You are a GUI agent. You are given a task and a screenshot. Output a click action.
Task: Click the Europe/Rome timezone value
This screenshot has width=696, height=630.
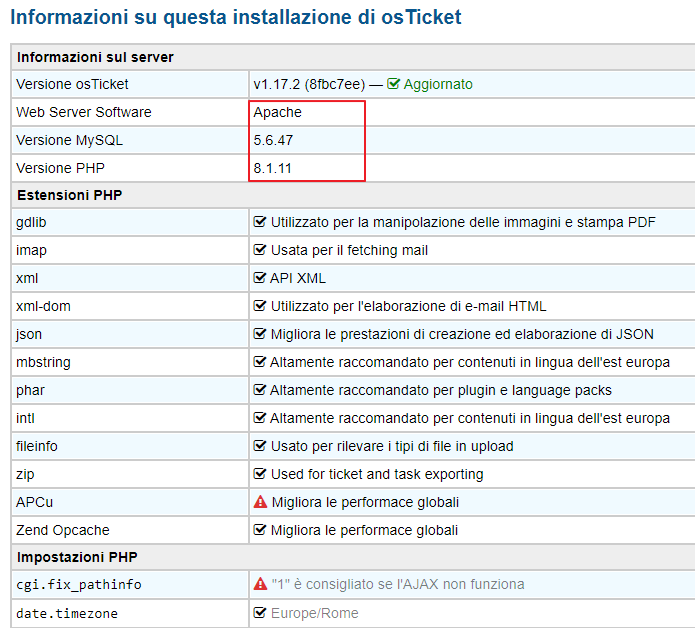click(314, 613)
